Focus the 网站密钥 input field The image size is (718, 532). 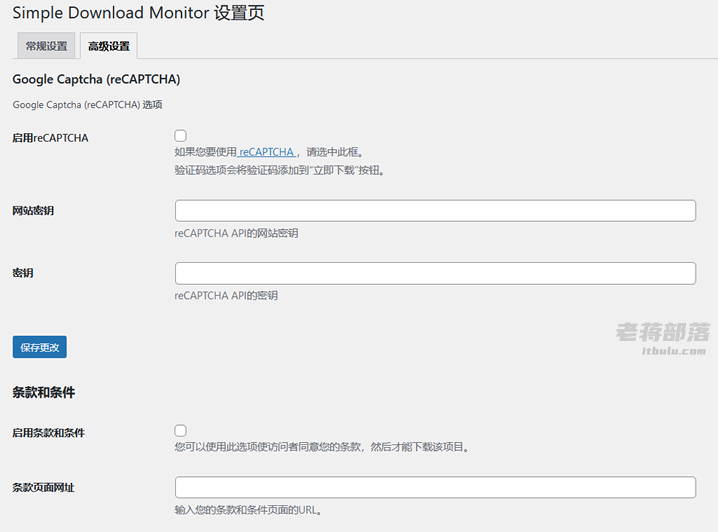(435, 211)
